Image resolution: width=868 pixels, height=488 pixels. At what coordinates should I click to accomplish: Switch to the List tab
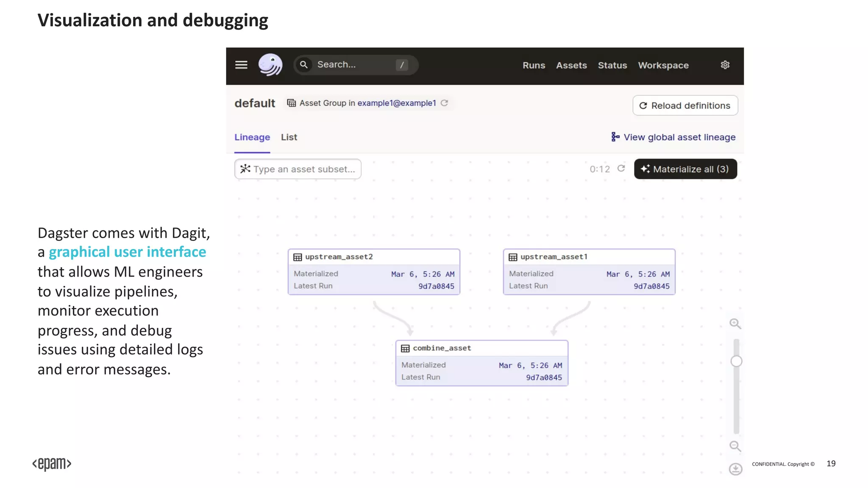tap(289, 137)
